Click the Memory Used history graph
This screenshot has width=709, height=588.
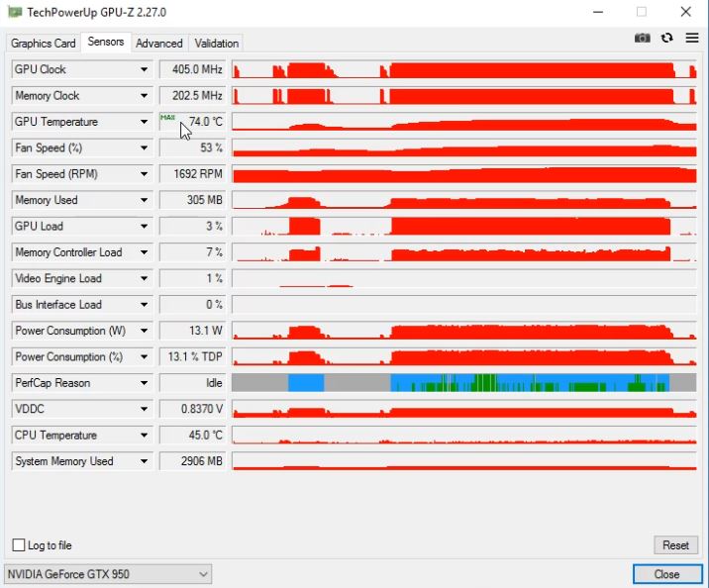(x=464, y=200)
